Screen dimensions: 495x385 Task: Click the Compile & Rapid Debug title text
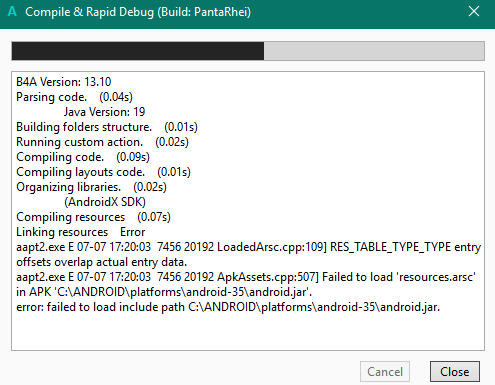[138, 12]
